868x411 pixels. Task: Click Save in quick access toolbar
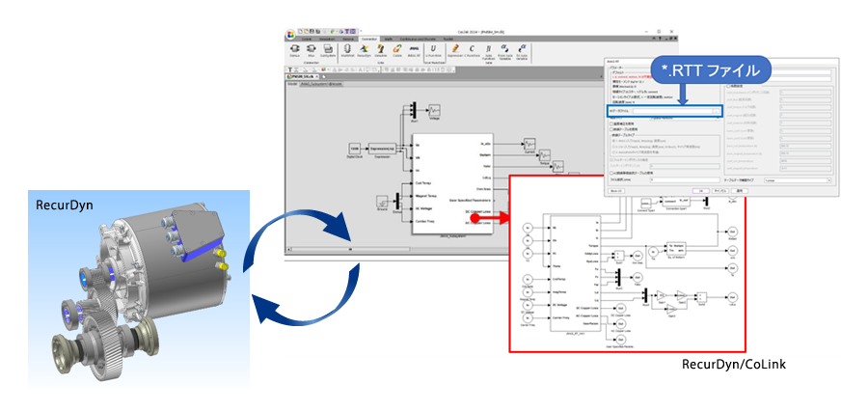pos(313,31)
